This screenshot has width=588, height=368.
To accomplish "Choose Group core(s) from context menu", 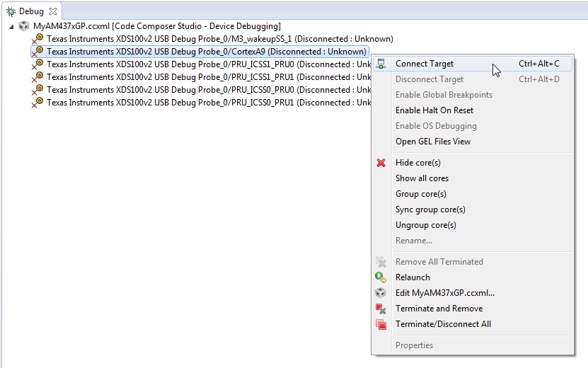I will (x=420, y=194).
